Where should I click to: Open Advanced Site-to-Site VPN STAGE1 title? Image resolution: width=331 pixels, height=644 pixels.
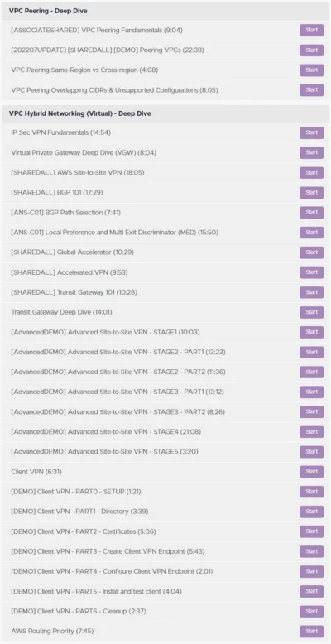click(105, 332)
